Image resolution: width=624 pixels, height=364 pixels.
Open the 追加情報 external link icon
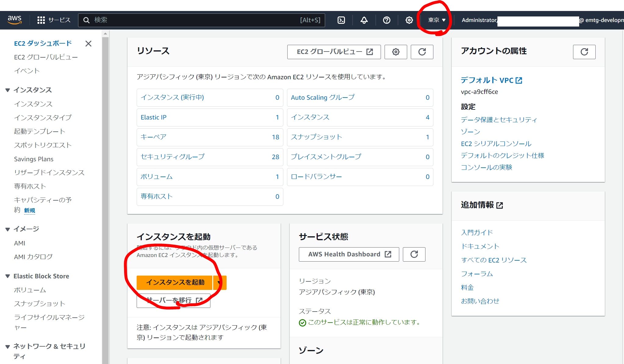point(500,205)
